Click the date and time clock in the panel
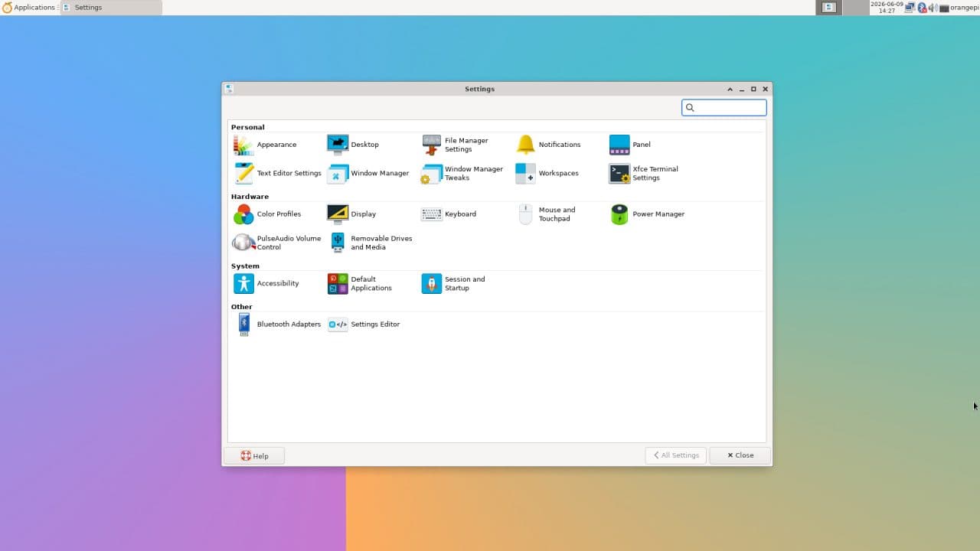The width and height of the screenshot is (980, 551). click(887, 8)
